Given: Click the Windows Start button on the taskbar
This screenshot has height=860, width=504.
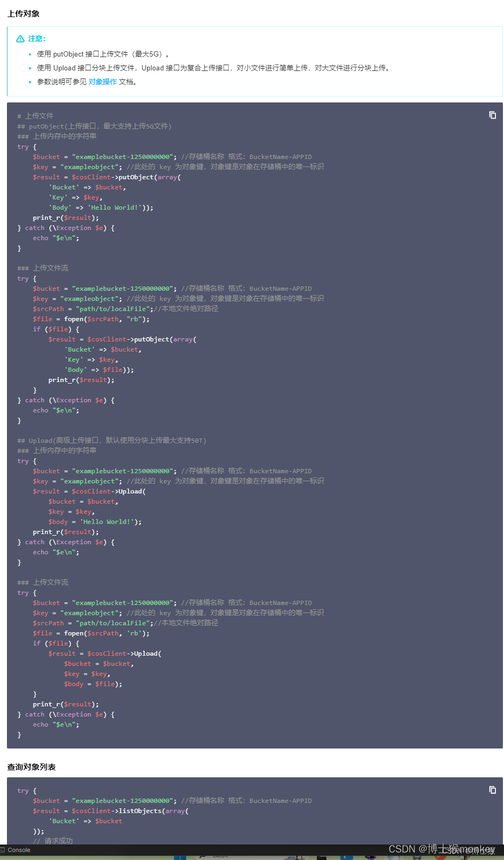Looking at the screenshot, I should [179, 857].
